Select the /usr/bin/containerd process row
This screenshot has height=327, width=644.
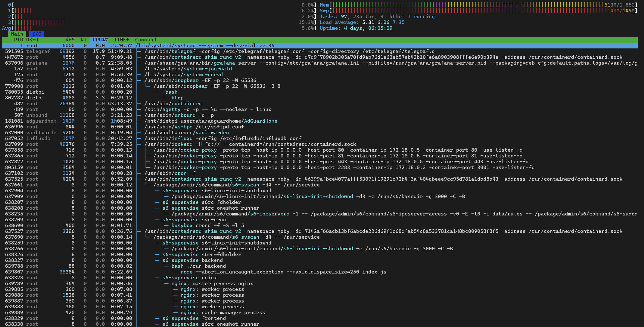[x=320, y=103]
